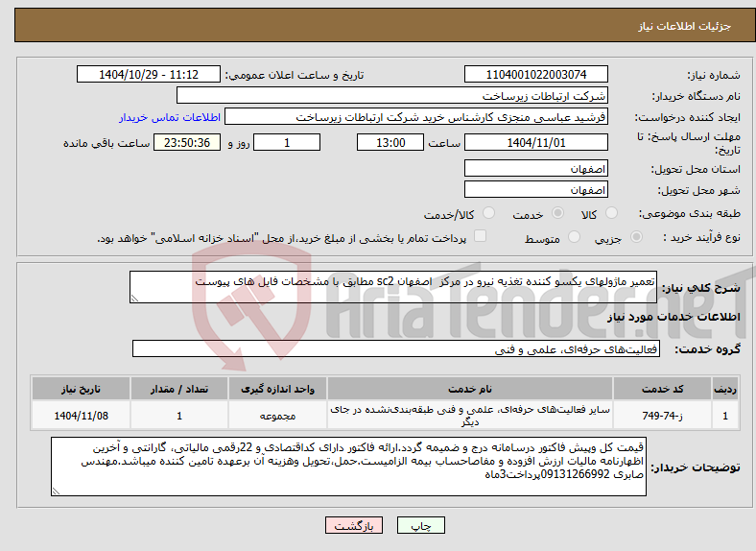Image resolution: width=756 pixels, height=551 pixels.
Task: Click the مهلت ارسال پاسخ label
Action: click(x=689, y=143)
